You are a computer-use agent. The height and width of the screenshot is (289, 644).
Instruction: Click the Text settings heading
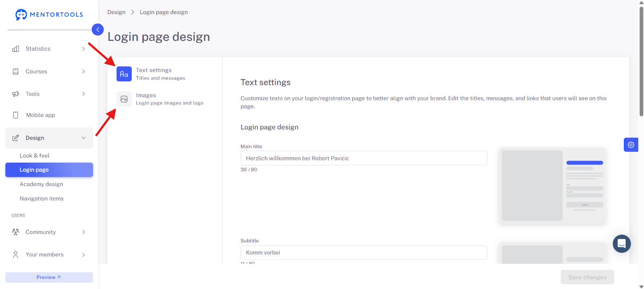[266, 82]
